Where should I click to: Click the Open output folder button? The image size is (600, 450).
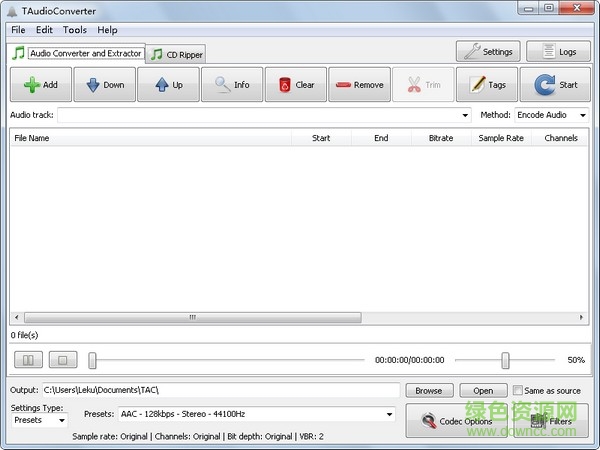[x=483, y=391]
